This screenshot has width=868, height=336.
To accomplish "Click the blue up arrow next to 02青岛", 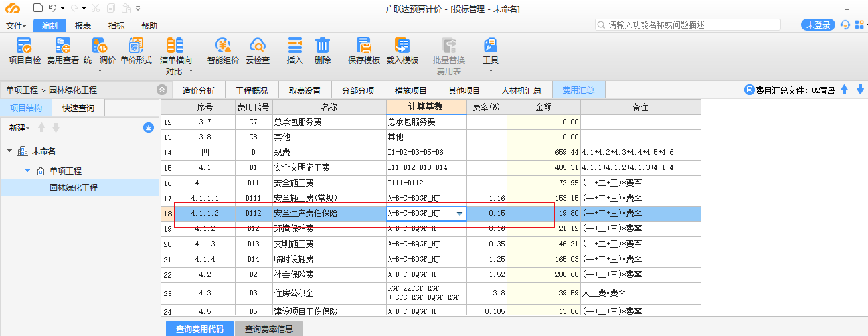I will pyautogui.click(x=845, y=90).
